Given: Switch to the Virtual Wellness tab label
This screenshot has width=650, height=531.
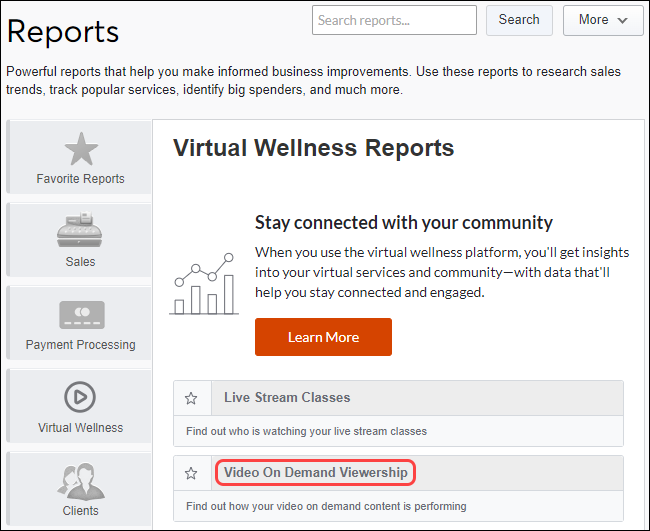Looking at the screenshot, I should [80, 427].
